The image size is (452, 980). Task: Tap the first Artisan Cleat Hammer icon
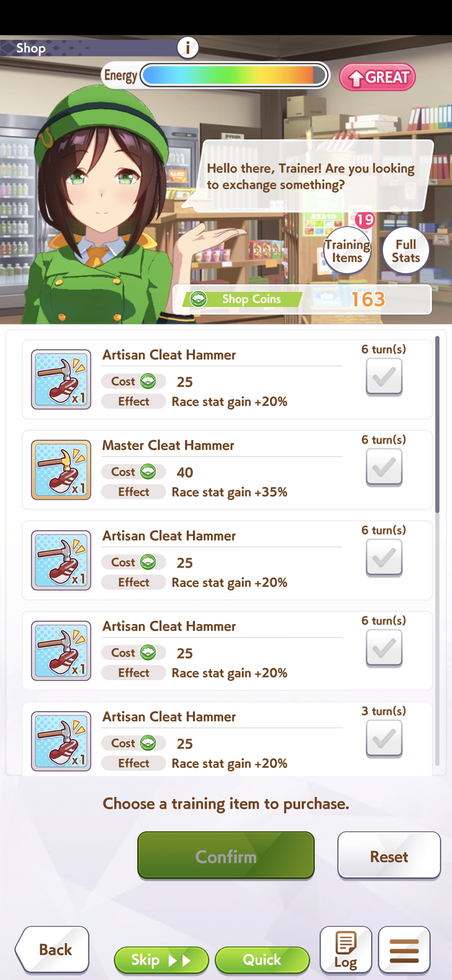coord(61,379)
